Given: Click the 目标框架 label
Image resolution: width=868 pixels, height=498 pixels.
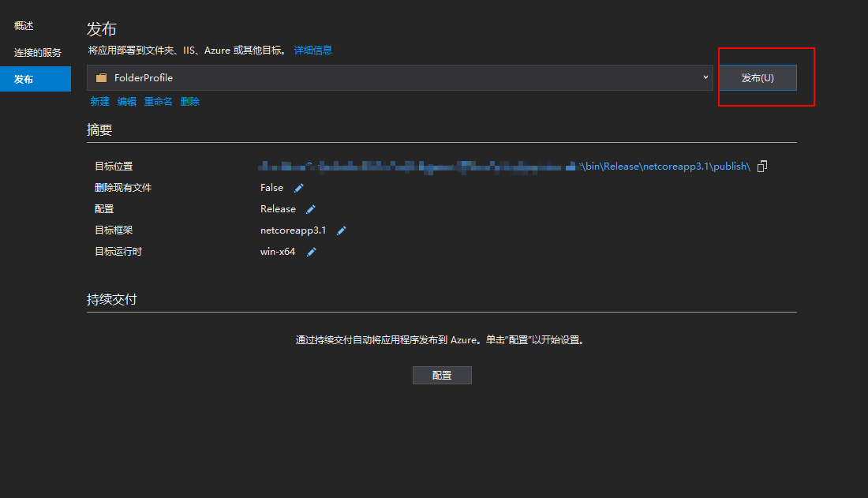Looking at the screenshot, I should pos(114,230).
